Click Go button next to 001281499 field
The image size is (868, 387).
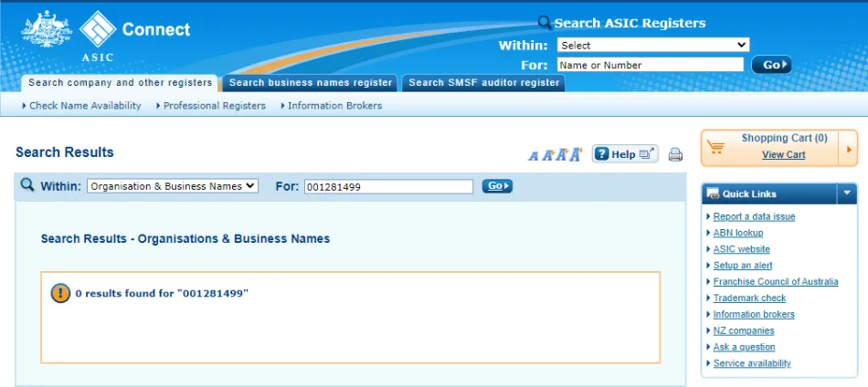point(497,186)
